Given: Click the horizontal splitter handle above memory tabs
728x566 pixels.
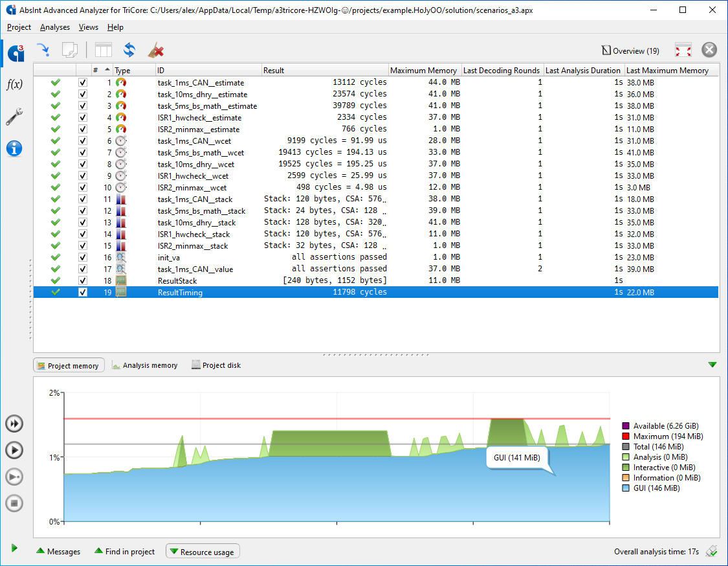Looking at the screenshot, I should (375, 355).
